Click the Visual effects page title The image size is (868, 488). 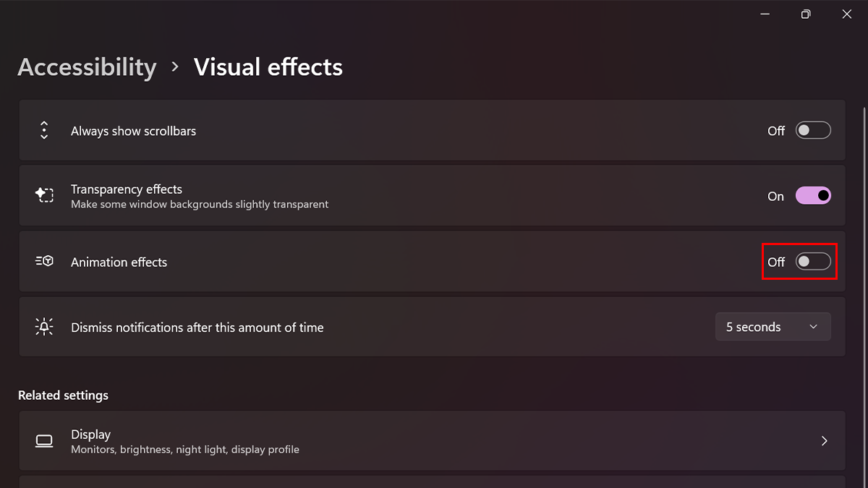pyautogui.click(x=268, y=67)
